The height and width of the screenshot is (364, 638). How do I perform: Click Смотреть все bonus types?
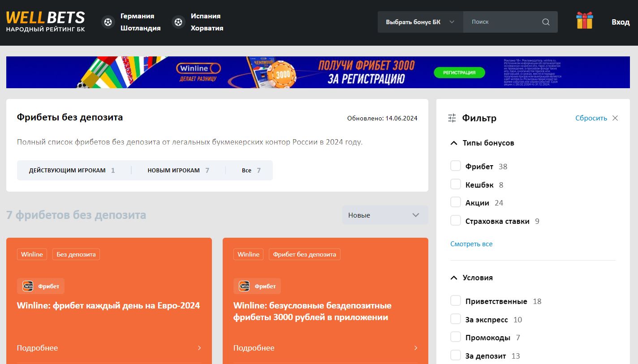(x=471, y=244)
